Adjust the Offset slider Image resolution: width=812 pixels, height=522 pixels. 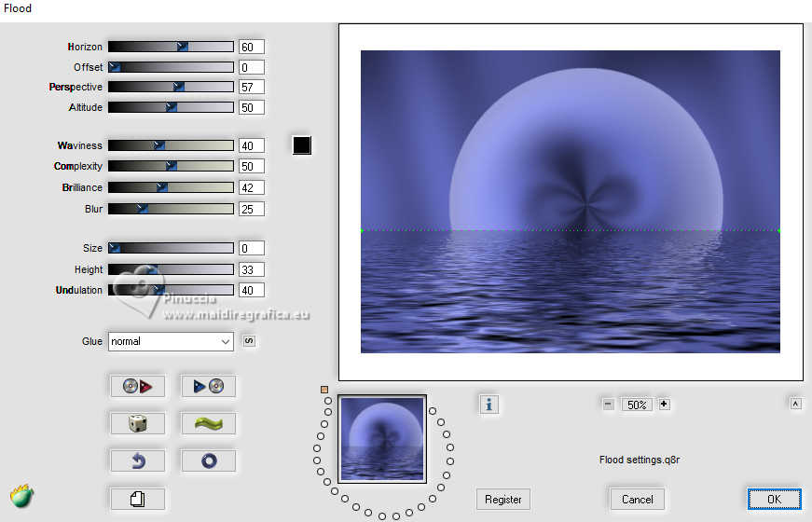coord(171,67)
